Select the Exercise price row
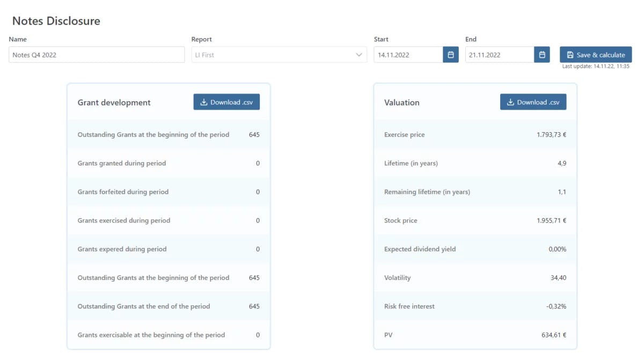 pyautogui.click(x=474, y=134)
